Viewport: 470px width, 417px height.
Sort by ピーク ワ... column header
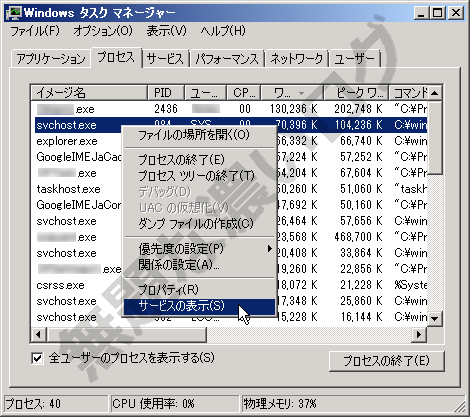(x=356, y=93)
